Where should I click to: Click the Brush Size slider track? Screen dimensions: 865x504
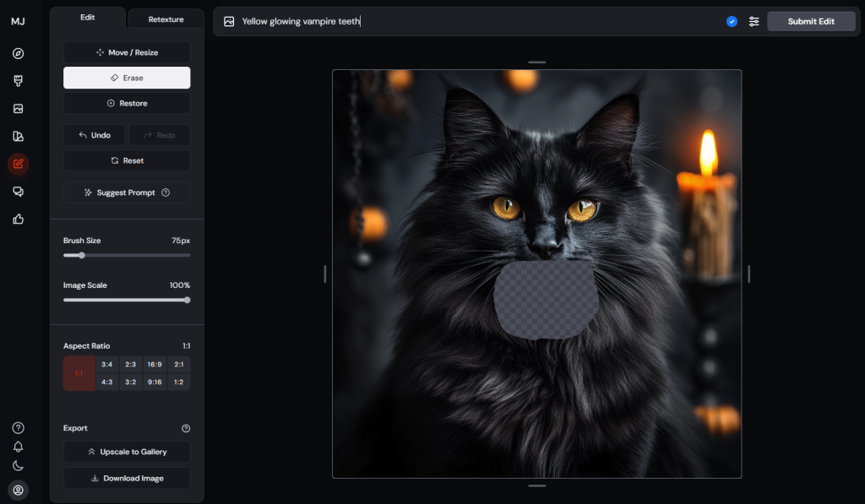tap(127, 255)
